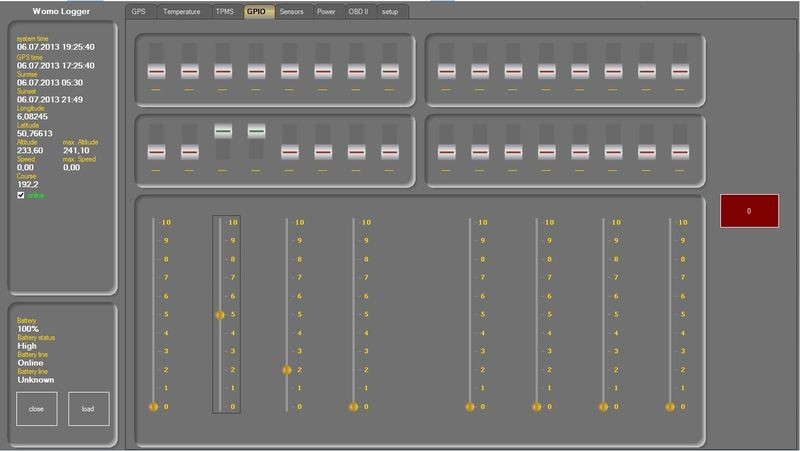
Task: Open the setup tab
Action: click(390, 12)
